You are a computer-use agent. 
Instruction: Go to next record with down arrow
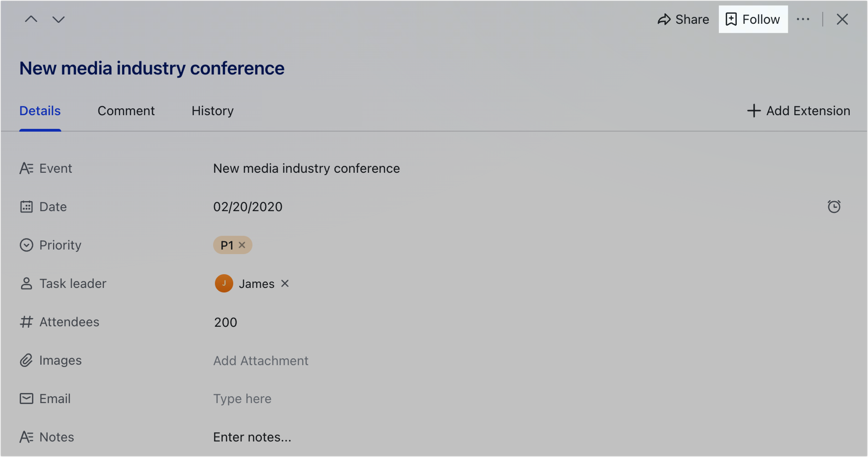(58, 19)
